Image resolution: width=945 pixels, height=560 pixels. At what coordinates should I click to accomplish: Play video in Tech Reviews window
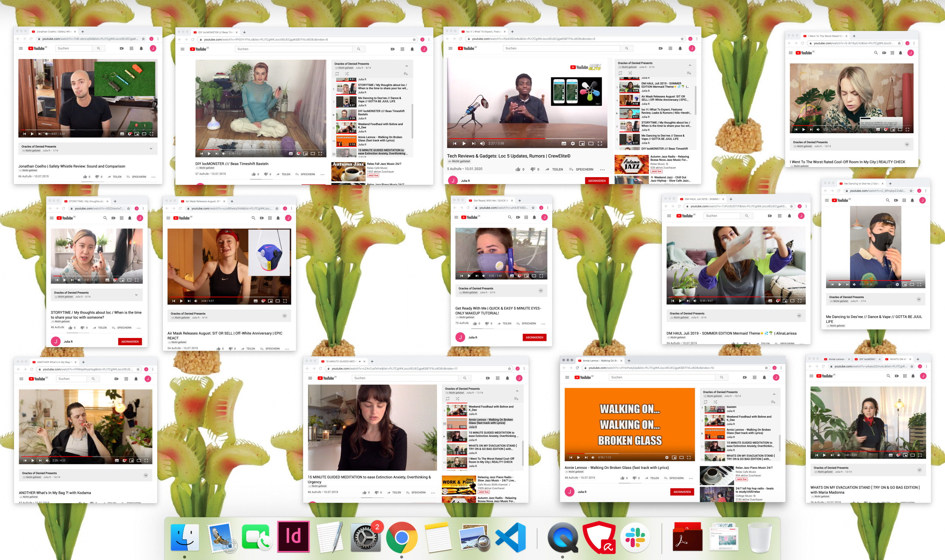(x=464, y=144)
